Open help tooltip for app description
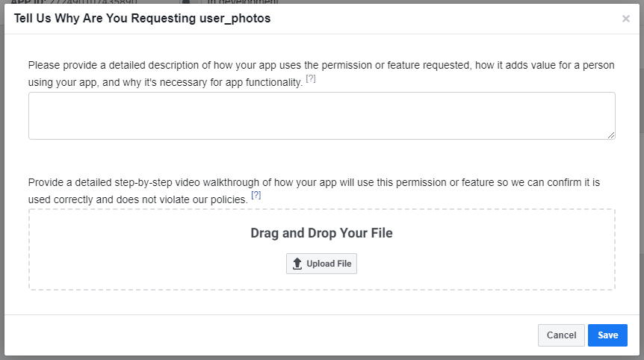Viewport: 644px width, 360px height. click(311, 79)
